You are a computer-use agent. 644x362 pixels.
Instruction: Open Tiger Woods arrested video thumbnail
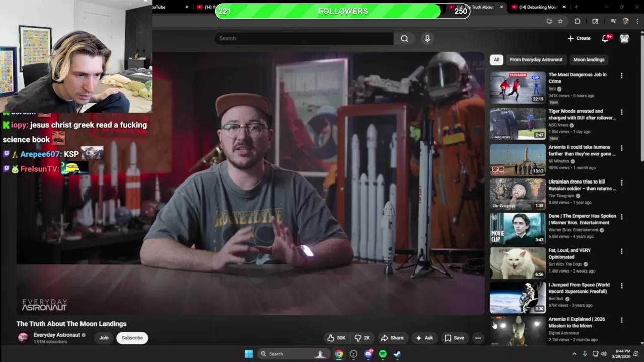tap(518, 124)
